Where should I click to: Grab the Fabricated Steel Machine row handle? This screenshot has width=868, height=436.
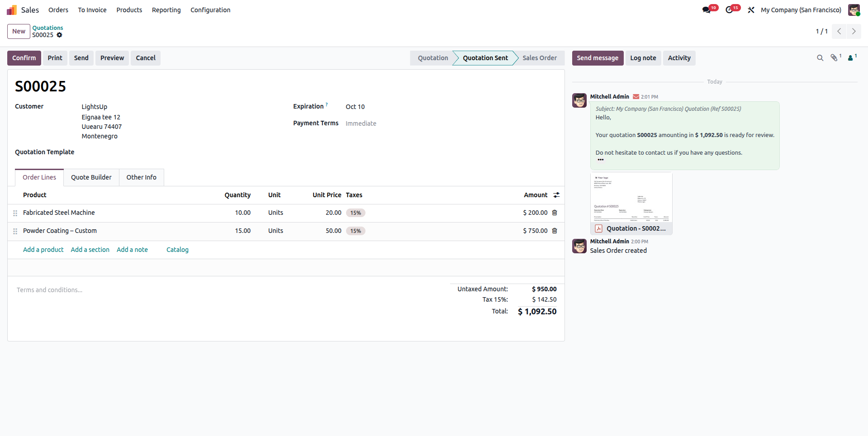(x=15, y=213)
